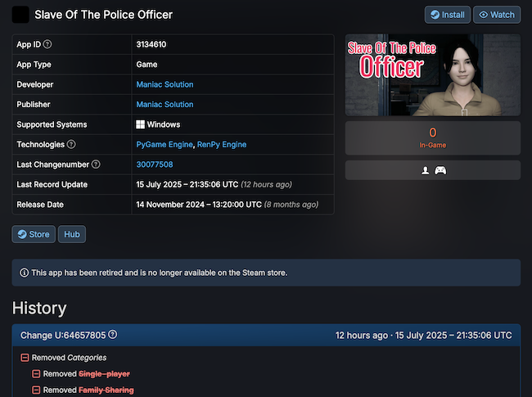Open the Hub button

(x=73, y=234)
